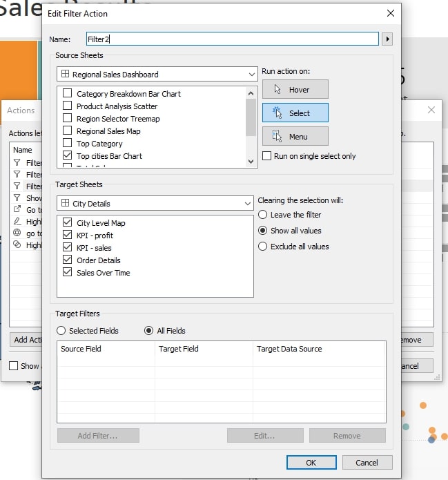Click the Hover cursor icon

pos(277,89)
